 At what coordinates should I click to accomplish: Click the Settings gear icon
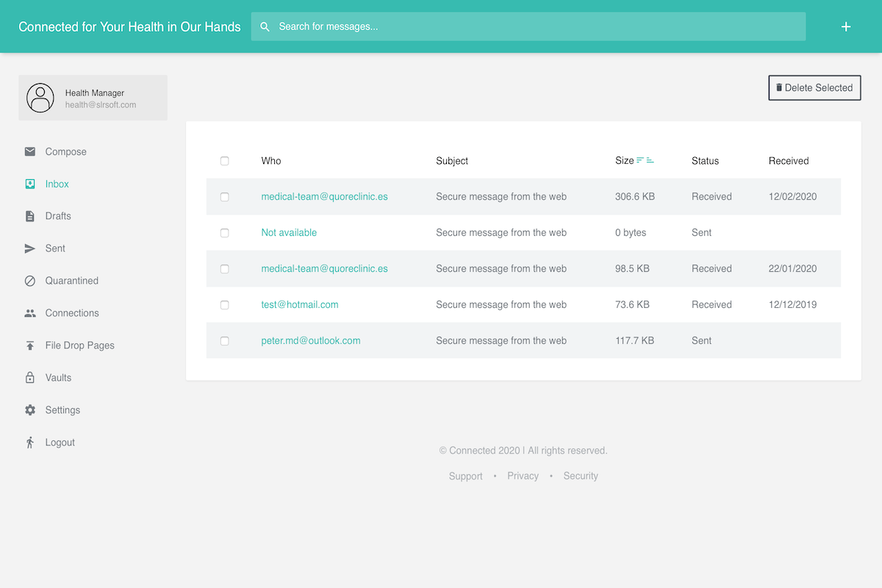30,410
